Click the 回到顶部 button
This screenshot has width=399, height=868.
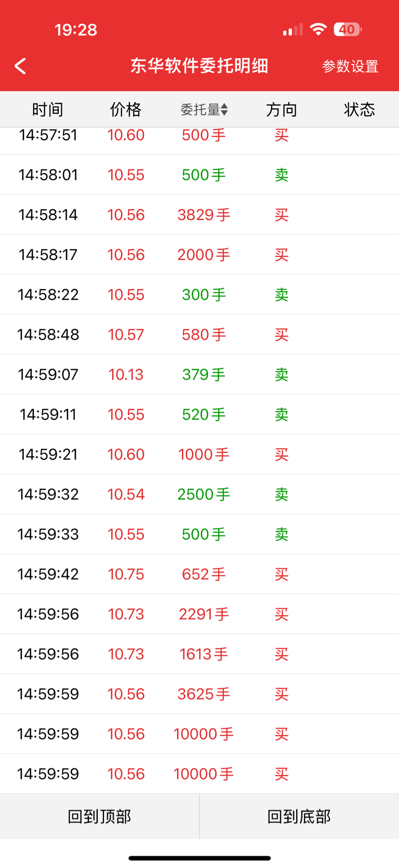(99, 816)
